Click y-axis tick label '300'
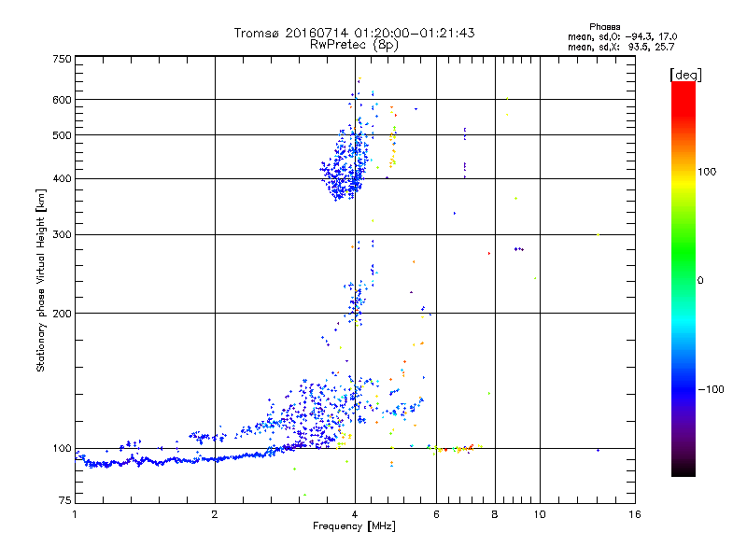Viewport: 747px width, 560px height. [x=62, y=235]
